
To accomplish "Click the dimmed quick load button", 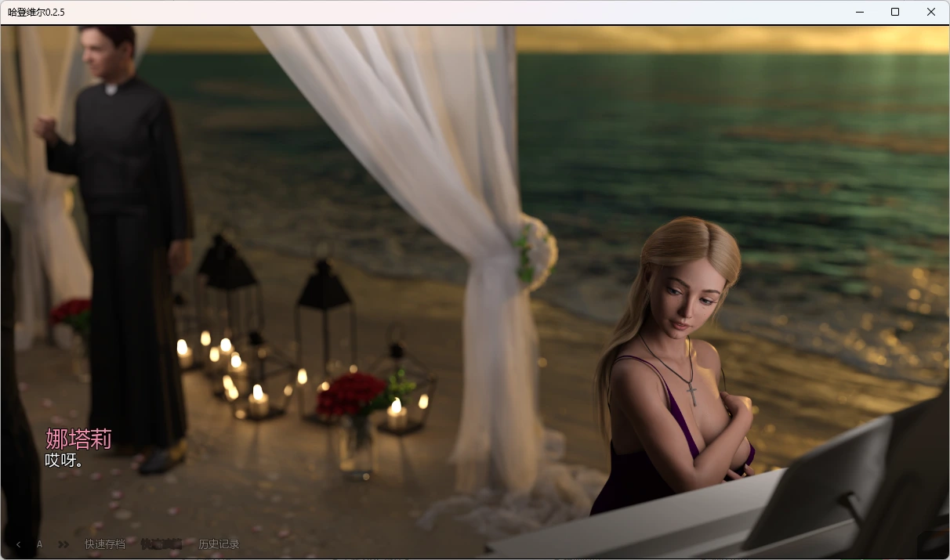I will pyautogui.click(x=161, y=544).
